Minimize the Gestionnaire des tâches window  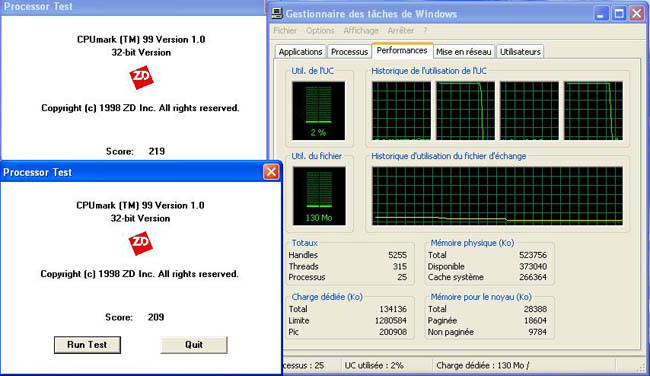[x=601, y=14]
